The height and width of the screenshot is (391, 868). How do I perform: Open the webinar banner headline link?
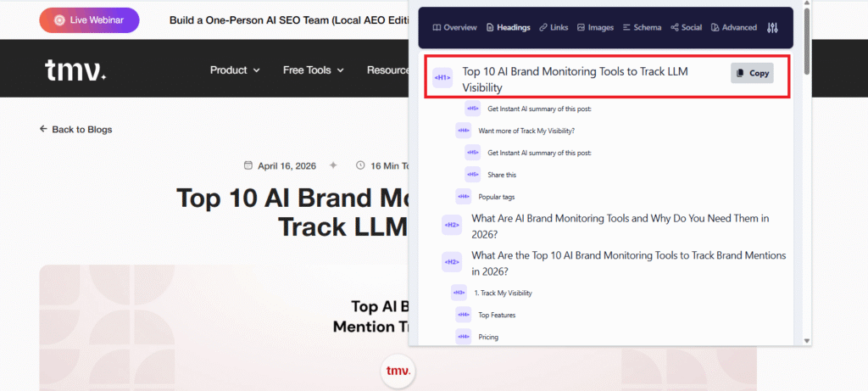[289, 20]
